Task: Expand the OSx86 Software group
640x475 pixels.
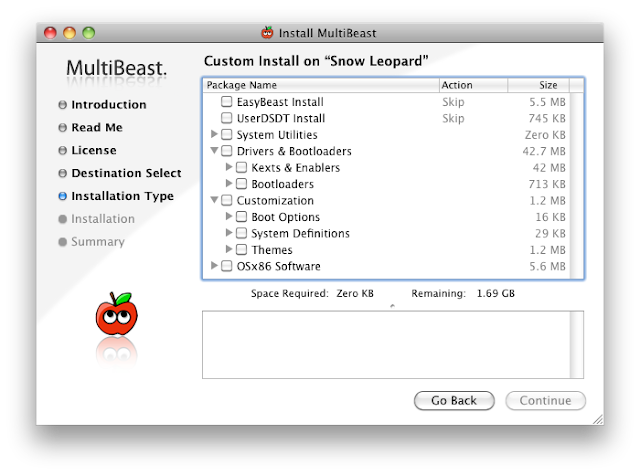Action: (214, 266)
